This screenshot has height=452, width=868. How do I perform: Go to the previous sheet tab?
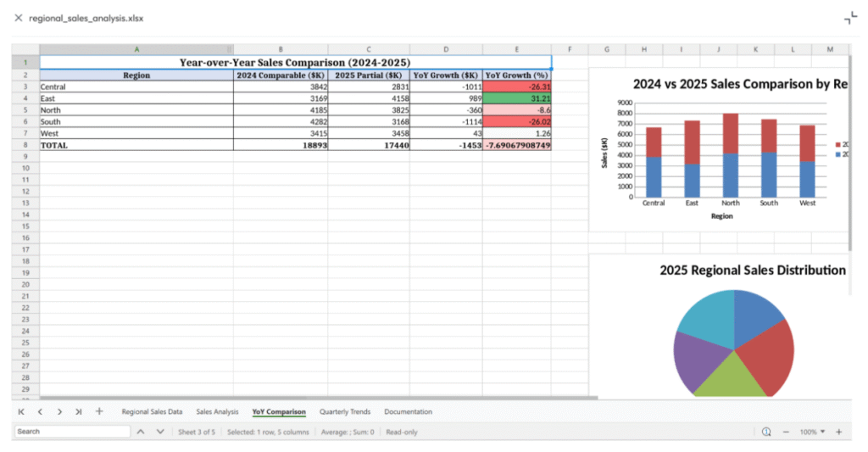[40, 411]
